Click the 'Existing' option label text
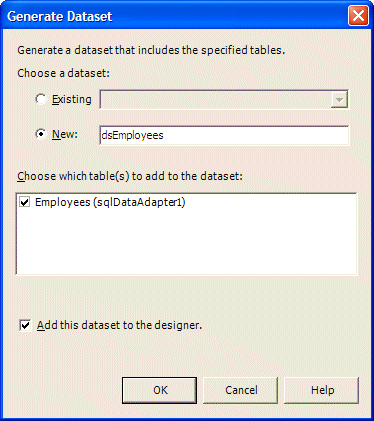Image resolution: width=374 pixels, height=421 pixels. click(72, 99)
